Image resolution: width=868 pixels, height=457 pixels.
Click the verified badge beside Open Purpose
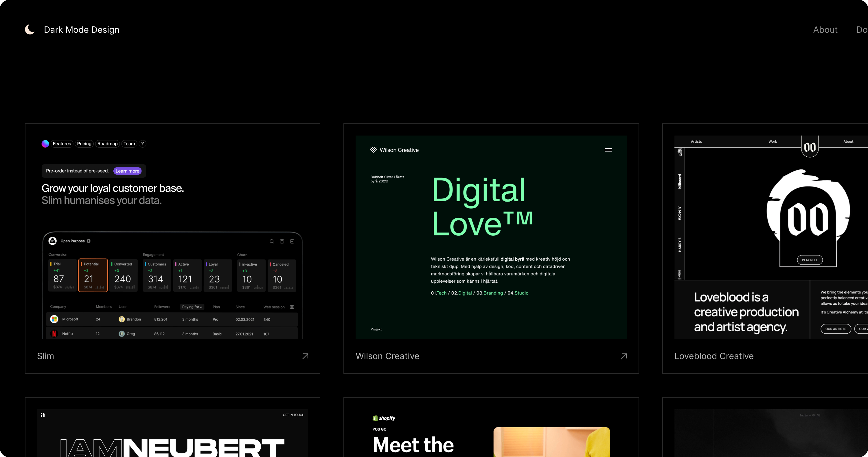(x=89, y=241)
